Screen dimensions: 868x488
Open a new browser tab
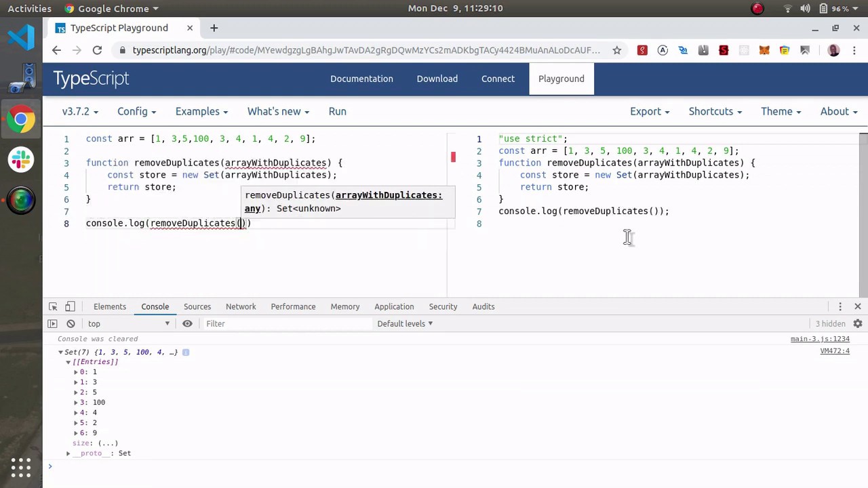click(214, 28)
